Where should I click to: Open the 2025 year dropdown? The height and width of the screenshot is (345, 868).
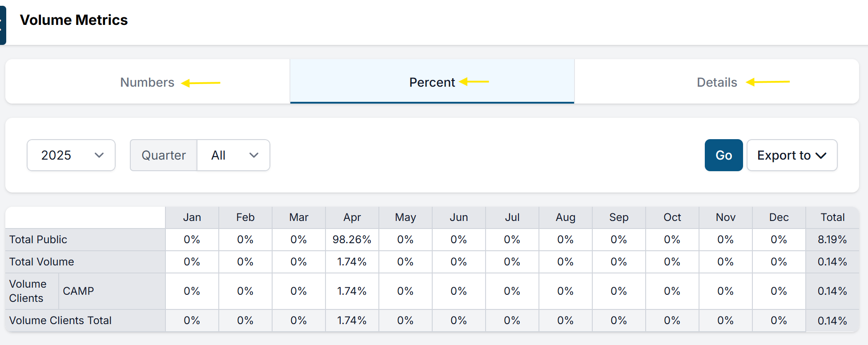[x=71, y=155]
